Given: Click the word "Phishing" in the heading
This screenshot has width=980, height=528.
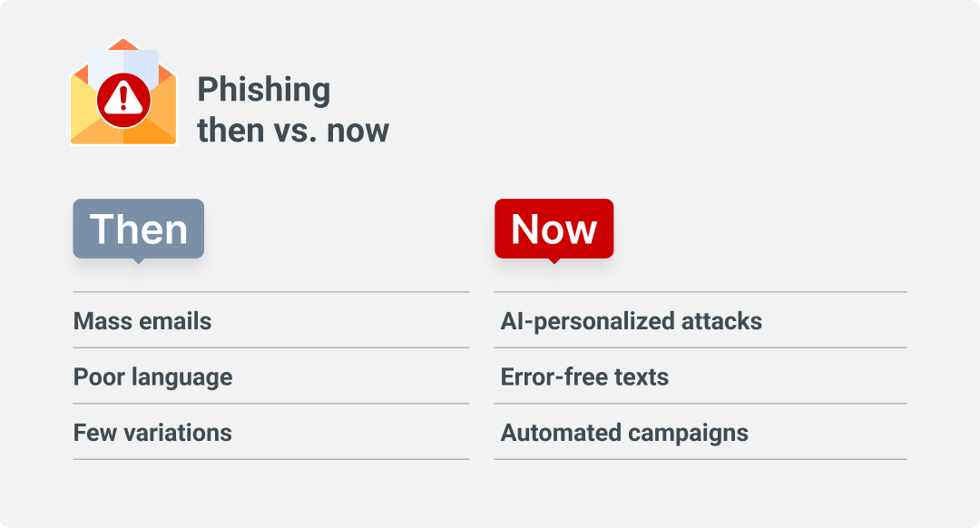Looking at the screenshot, I should coord(263,89).
